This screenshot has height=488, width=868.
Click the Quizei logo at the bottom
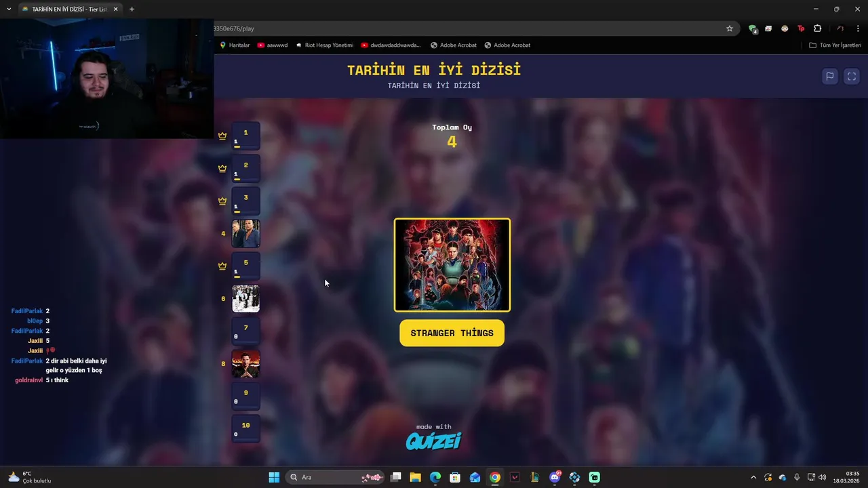tap(433, 441)
